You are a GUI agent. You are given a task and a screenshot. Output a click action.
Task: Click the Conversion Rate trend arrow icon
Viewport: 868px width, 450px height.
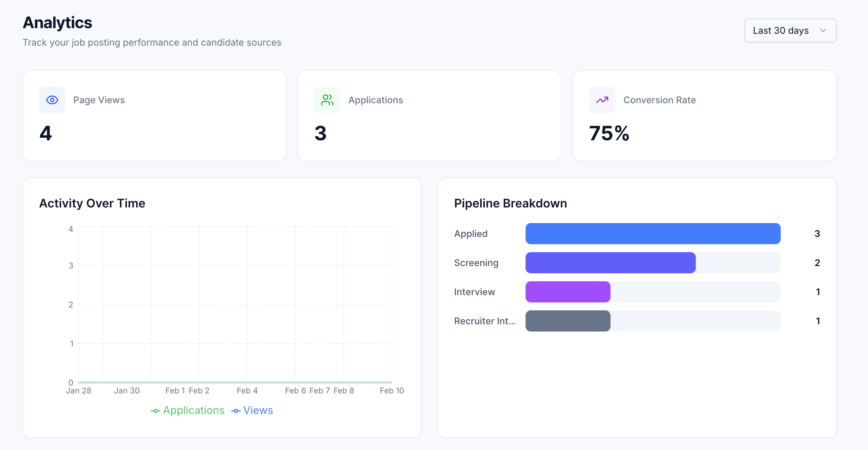602,100
